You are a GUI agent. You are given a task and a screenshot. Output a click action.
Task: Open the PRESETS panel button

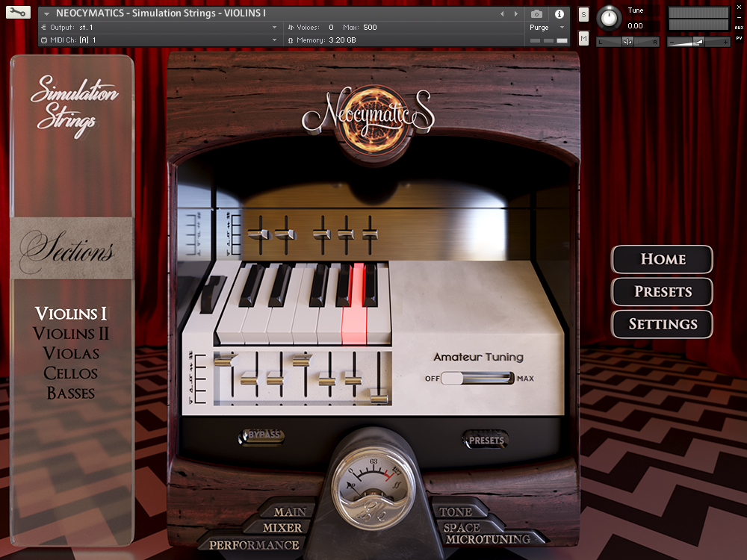662,292
